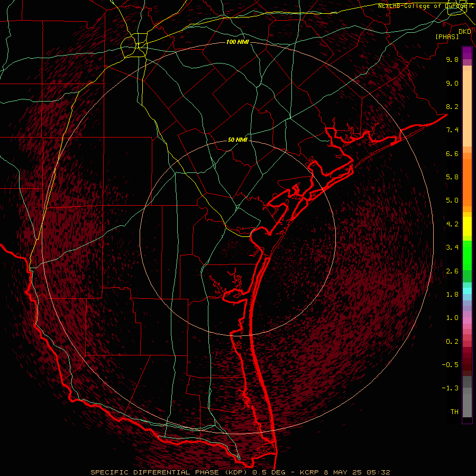This screenshot has height=476, width=476.
Task: Click the 5.0 scale value
Action: (x=452, y=200)
